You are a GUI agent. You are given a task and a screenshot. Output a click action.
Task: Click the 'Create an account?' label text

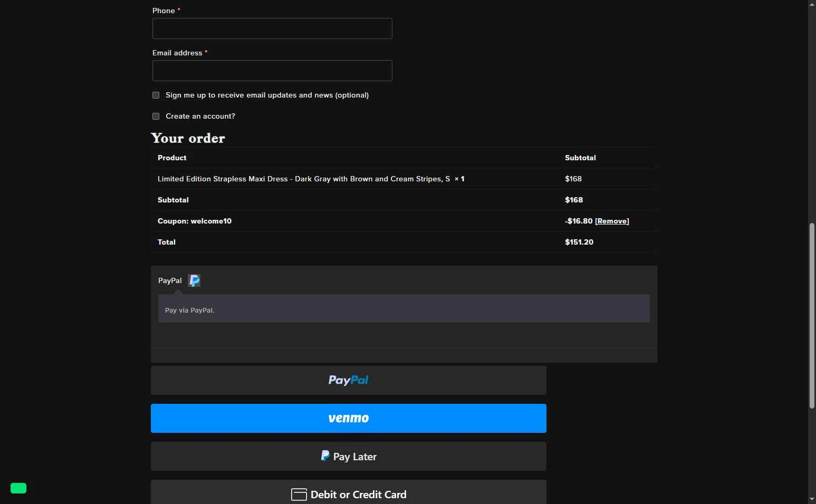point(200,116)
